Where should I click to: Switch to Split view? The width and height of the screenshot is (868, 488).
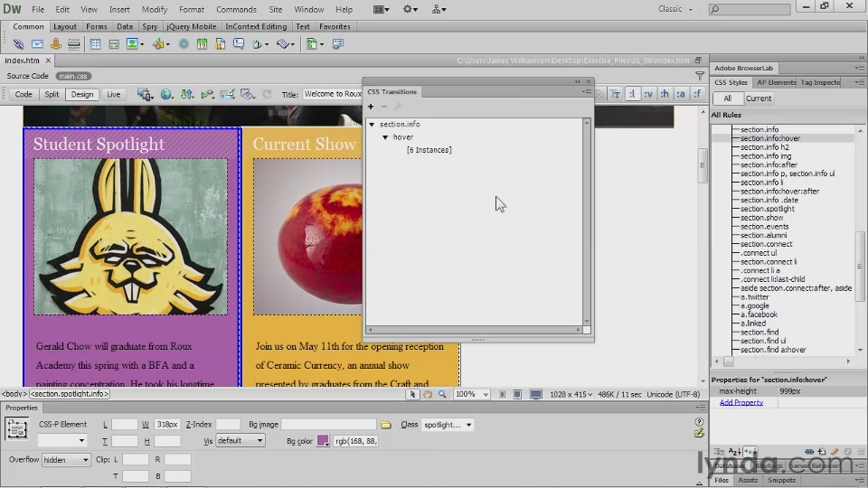[52, 94]
